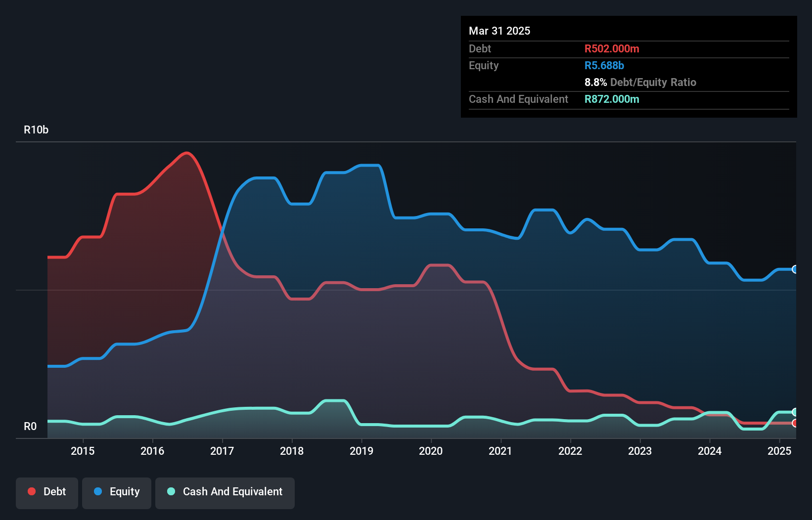The width and height of the screenshot is (812, 520).
Task: Click the 2020 x-axis label
Action: [x=431, y=451]
